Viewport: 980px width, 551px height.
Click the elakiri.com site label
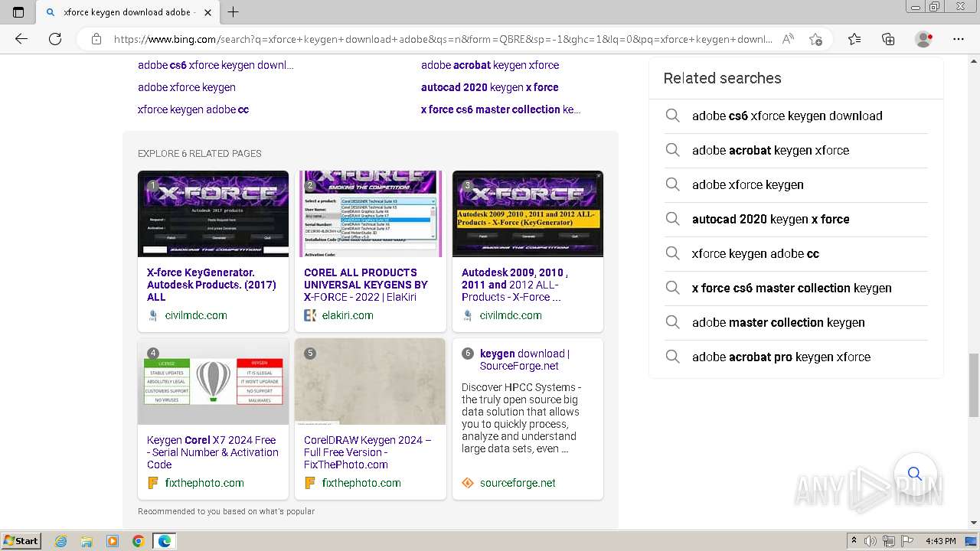coord(348,315)
